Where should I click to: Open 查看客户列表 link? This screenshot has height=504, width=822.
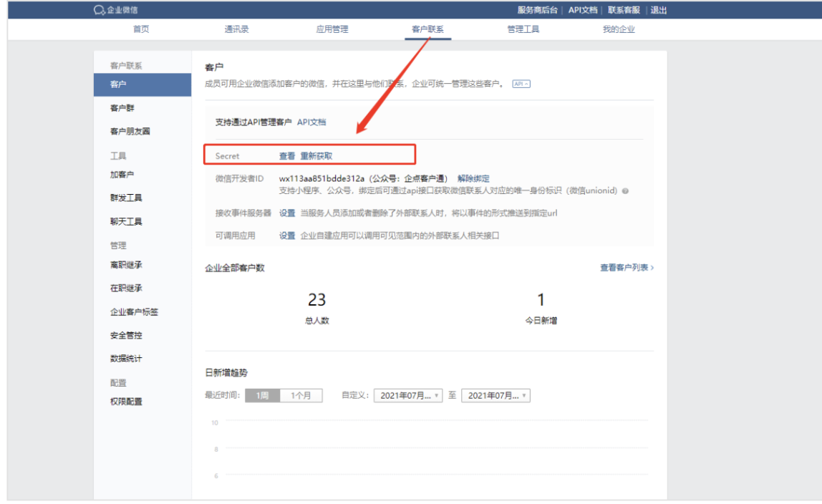tap(627, 268)
